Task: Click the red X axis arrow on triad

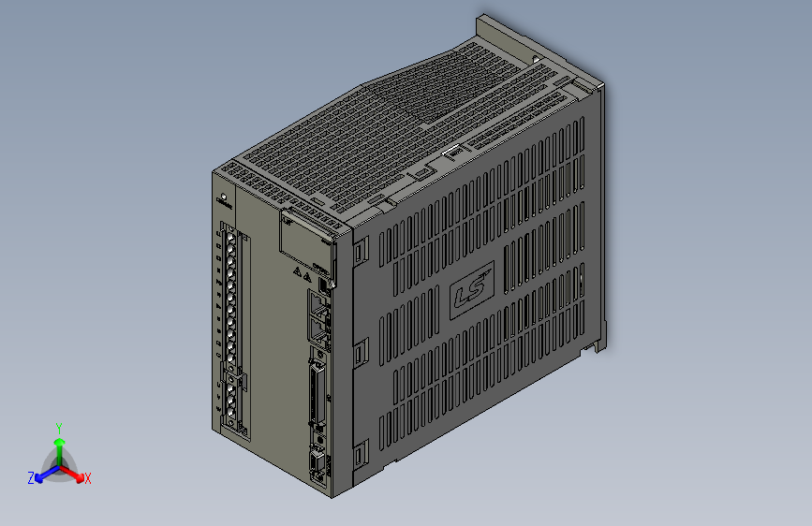Action: (x=74, y=474)
